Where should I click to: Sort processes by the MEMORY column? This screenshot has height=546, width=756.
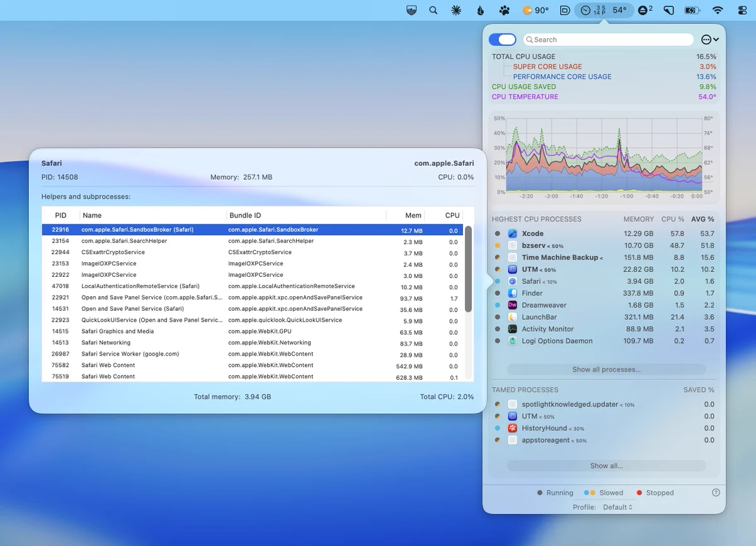point(639,219)
